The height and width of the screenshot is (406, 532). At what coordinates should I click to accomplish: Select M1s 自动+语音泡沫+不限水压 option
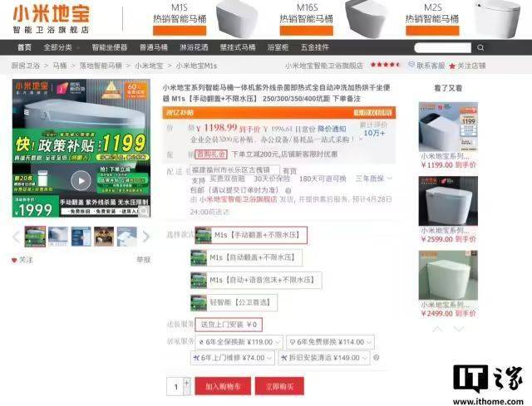[x=256, y=281]
